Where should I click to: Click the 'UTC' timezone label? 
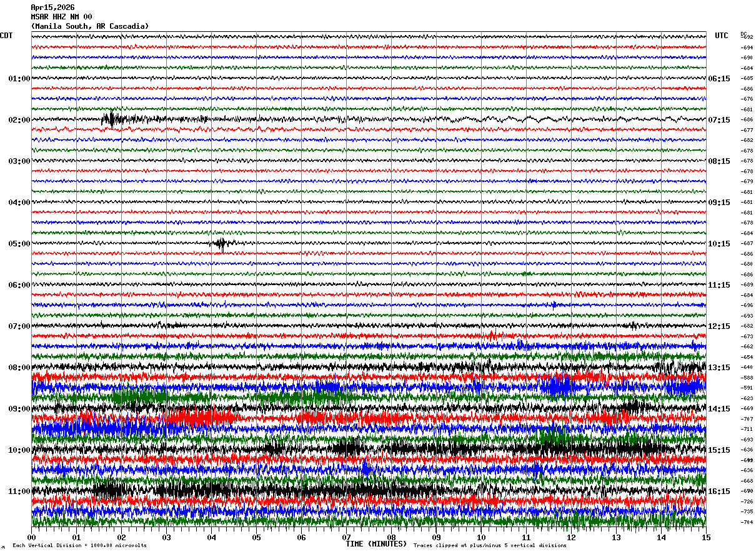tap(722, 36)
